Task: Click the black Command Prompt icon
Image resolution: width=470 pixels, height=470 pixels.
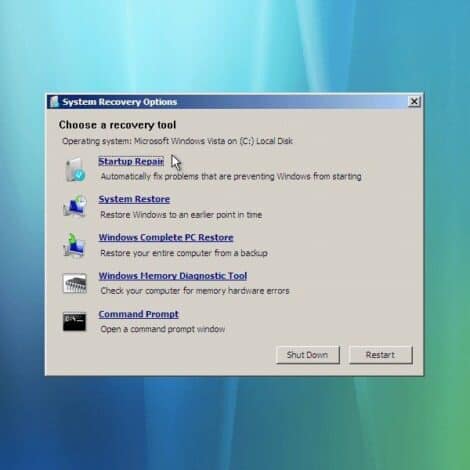Action: [x=74, y=322]
